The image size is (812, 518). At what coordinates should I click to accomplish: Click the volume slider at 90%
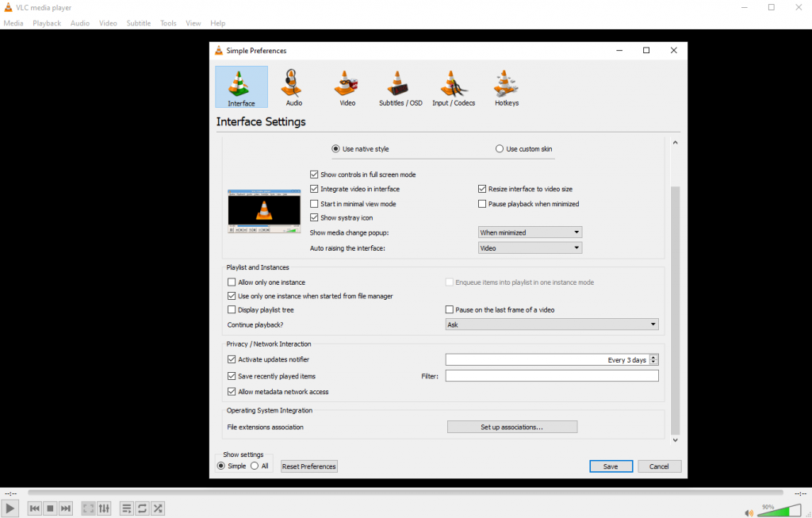coord(779,511)
